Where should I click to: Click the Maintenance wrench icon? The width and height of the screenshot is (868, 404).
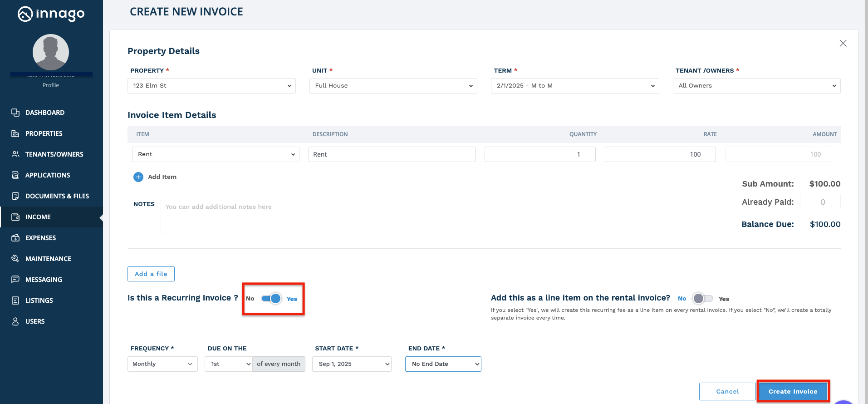pos(15,259)
